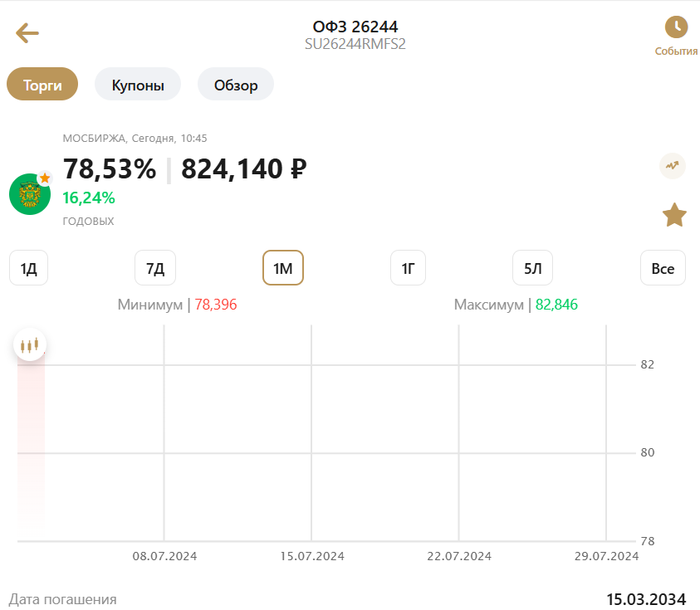
Task: Open the Торги tab
Action: point(42,84)
